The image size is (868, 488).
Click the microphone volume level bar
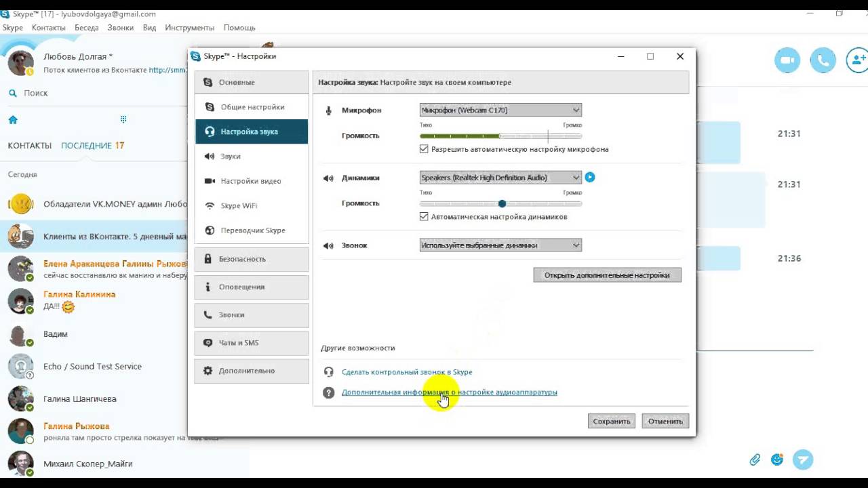click(x=500, y=136)
